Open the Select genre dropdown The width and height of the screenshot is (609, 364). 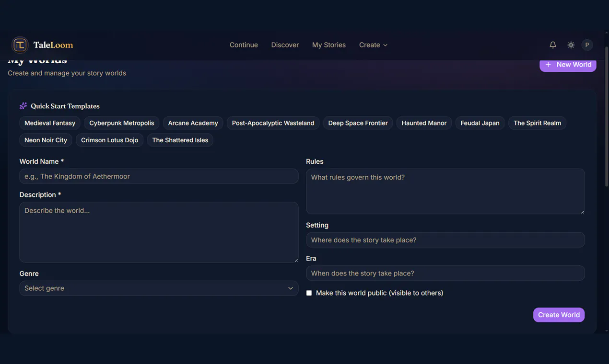point(159,288)
